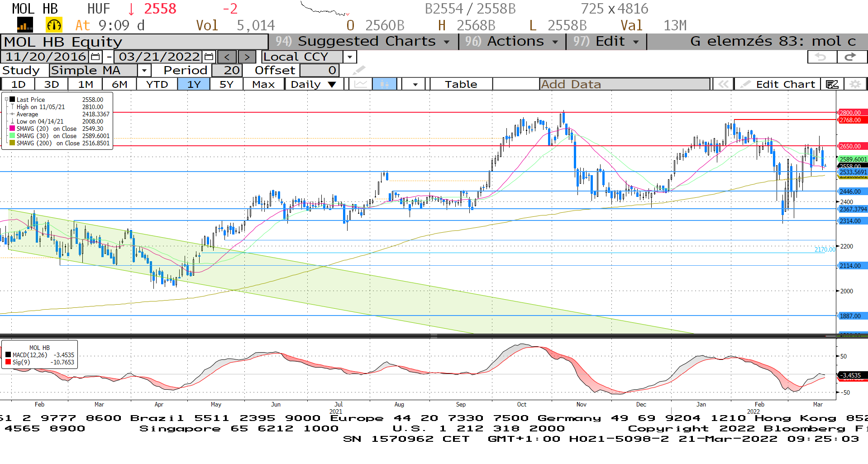This screenshot has width=868, height=464.
Task: Open the chart style dropdown arrow
Action: click(x=415, y=84)
